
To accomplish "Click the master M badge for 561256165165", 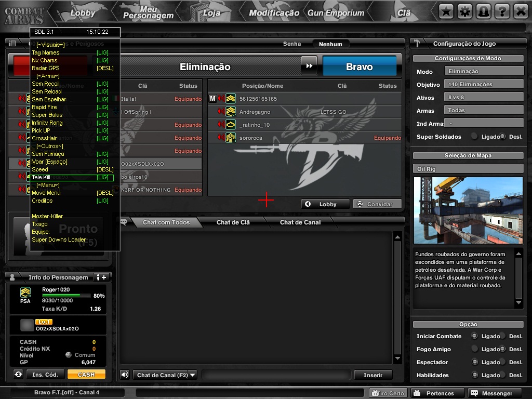I will (x=212, y=99).
